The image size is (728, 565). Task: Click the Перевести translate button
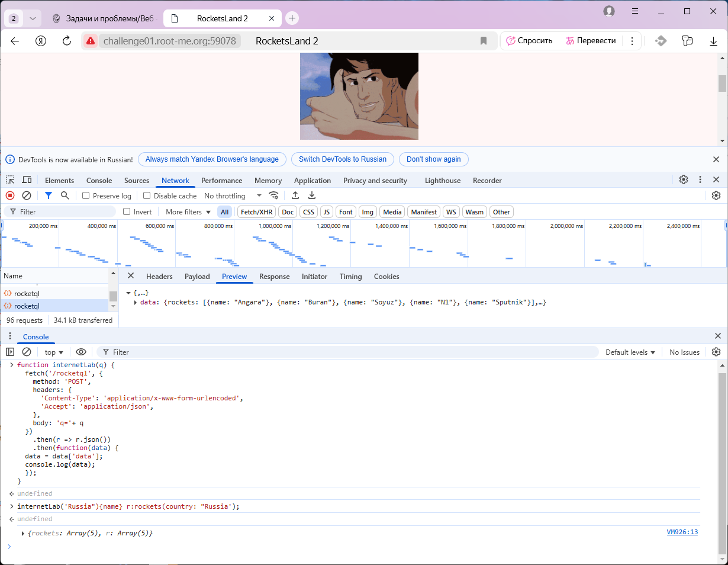pyautogui.click(x=591, y=41)
